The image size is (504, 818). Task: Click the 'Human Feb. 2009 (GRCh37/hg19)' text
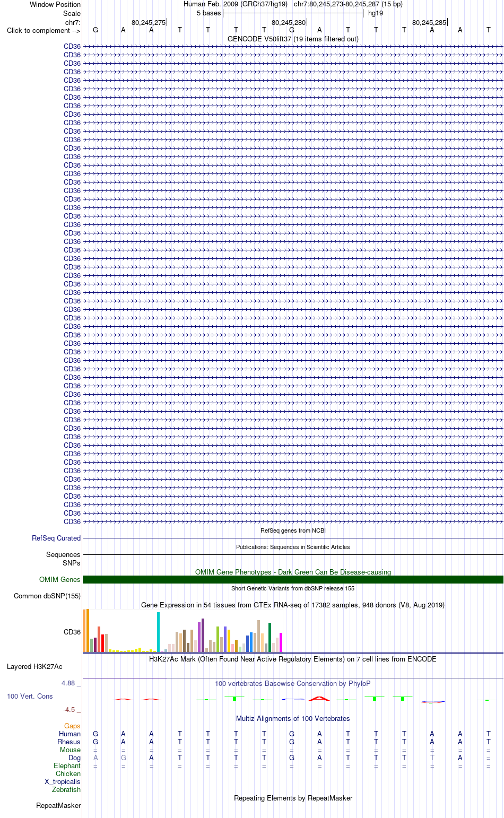(236, 4)
